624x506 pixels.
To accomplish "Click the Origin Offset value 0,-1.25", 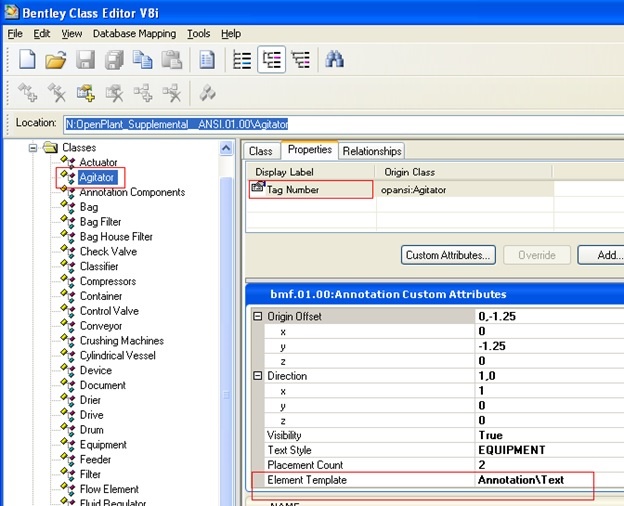I will click(497, 316).
